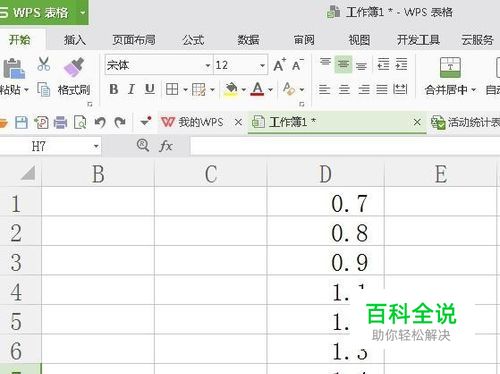Screen dimensions: 500x374
Task: Open clear format dropdown arrow
Action: [x=302, y=90]
